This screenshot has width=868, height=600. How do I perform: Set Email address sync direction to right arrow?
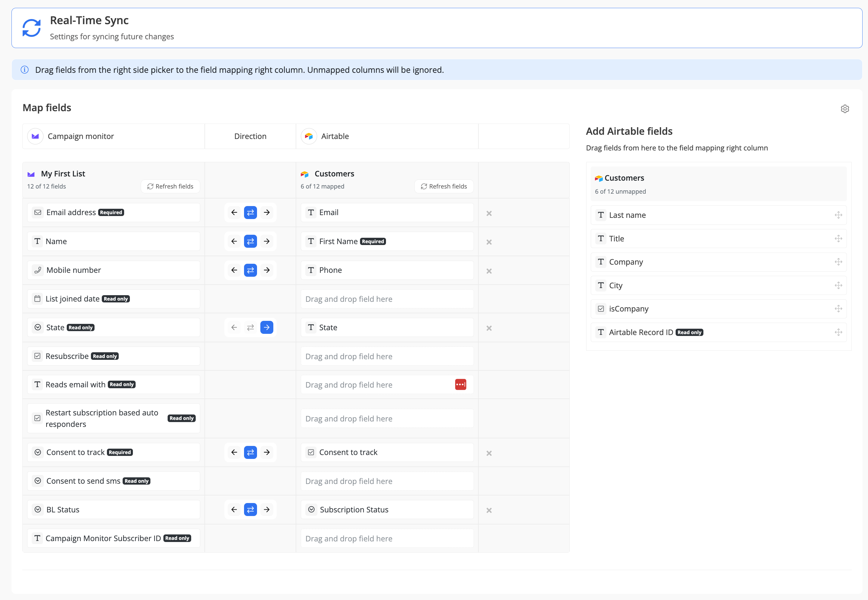[267, 212]
